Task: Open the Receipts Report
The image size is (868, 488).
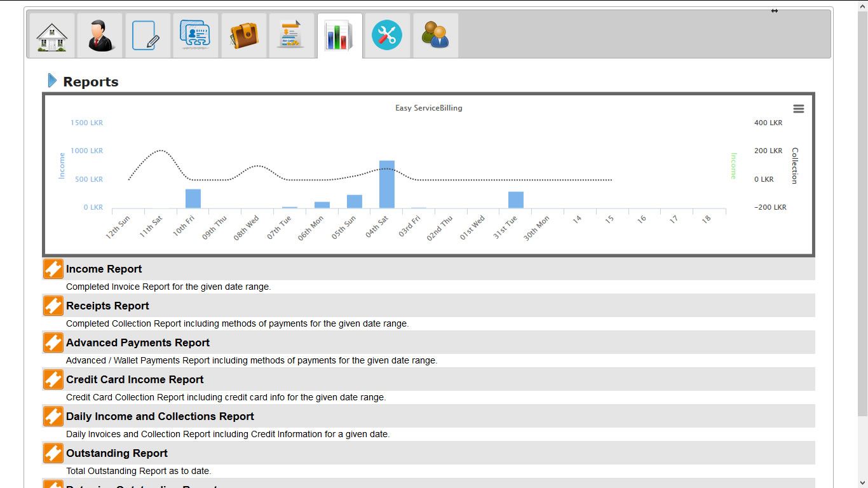Action: [x=107, y=306]
